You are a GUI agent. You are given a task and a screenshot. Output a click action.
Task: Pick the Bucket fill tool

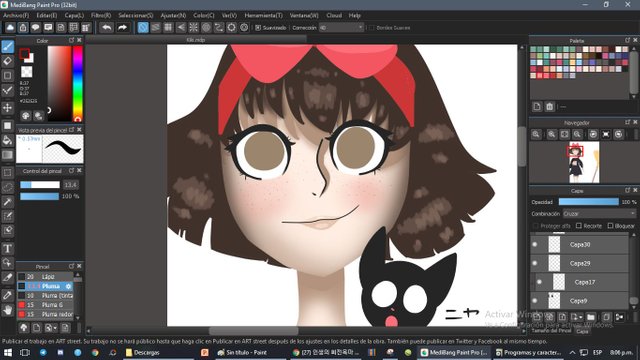[x=7, y=140]
